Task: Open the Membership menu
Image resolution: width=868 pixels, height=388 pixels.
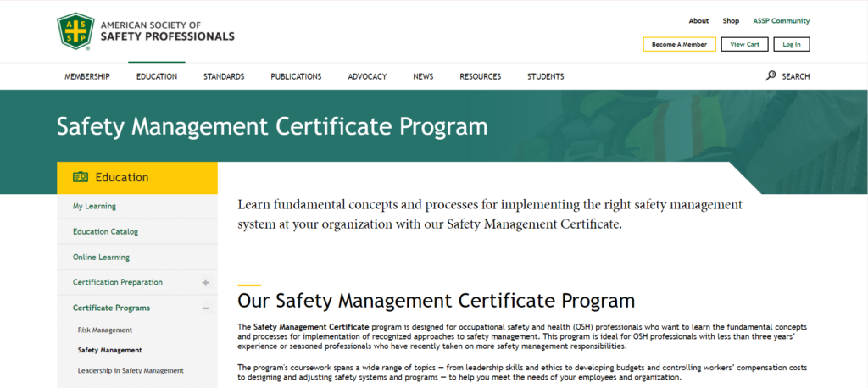Action: (87, 76)
